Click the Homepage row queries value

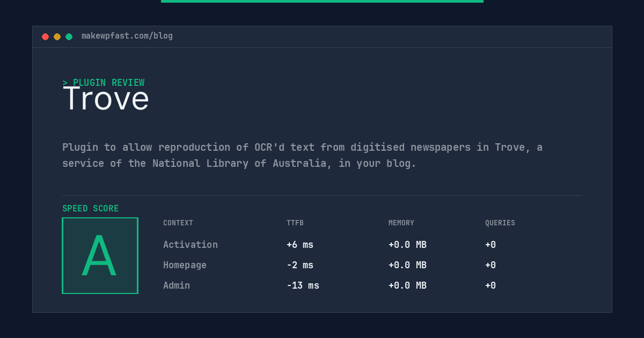click(491, 265)
